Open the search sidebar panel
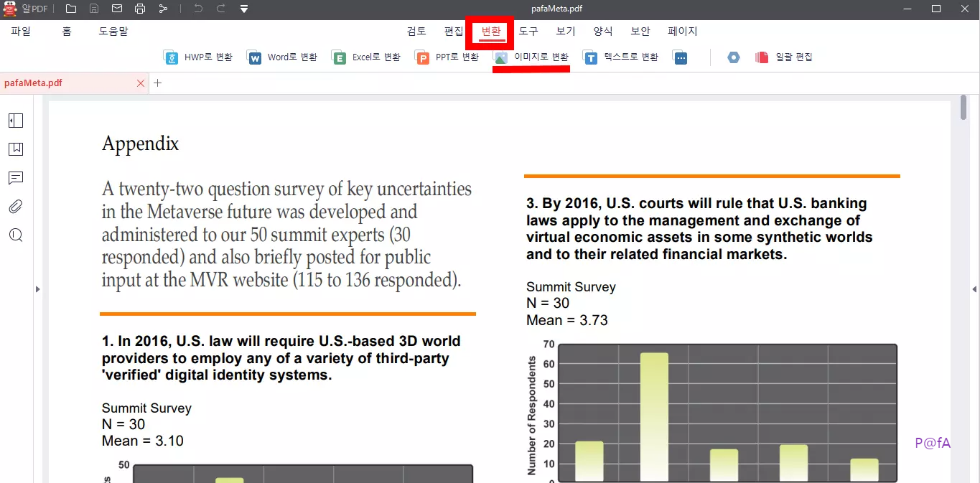This screenshot has width=980, height=483. (16, 235)
